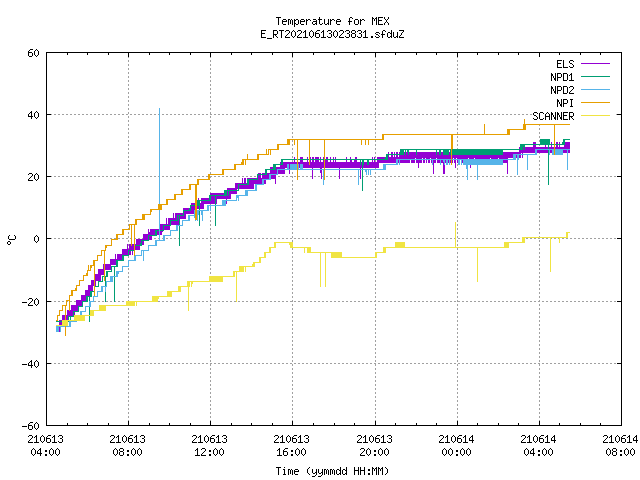Click the y-axis label -20

(30, 302)
